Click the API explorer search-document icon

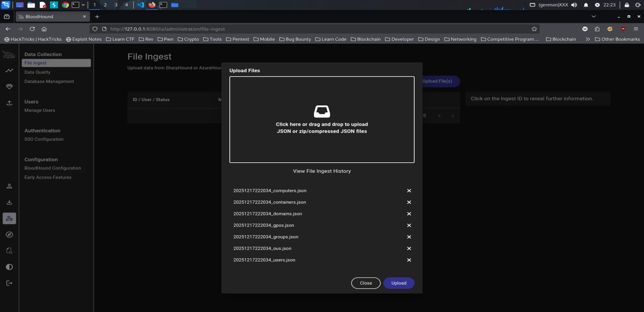[9, 251]
